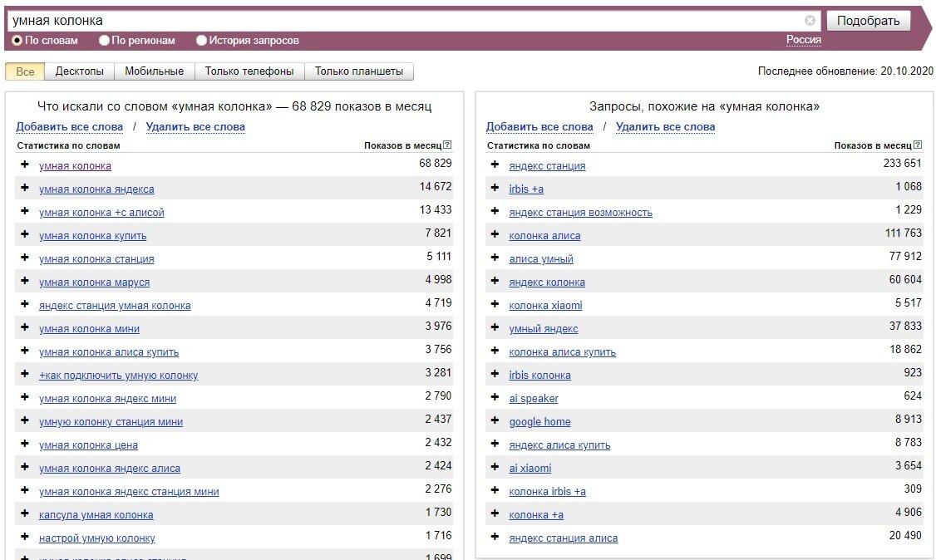Add 'google home' similar query with plus icon
The width and height of the screenshot is (936, 560).
[x=495, y=420]
